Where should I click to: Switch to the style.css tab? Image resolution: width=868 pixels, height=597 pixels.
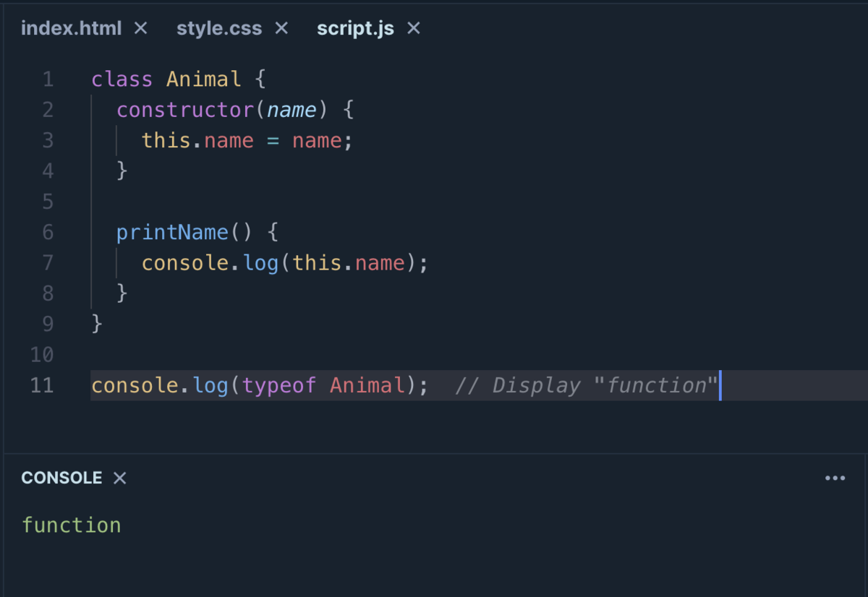coord(218,27)
